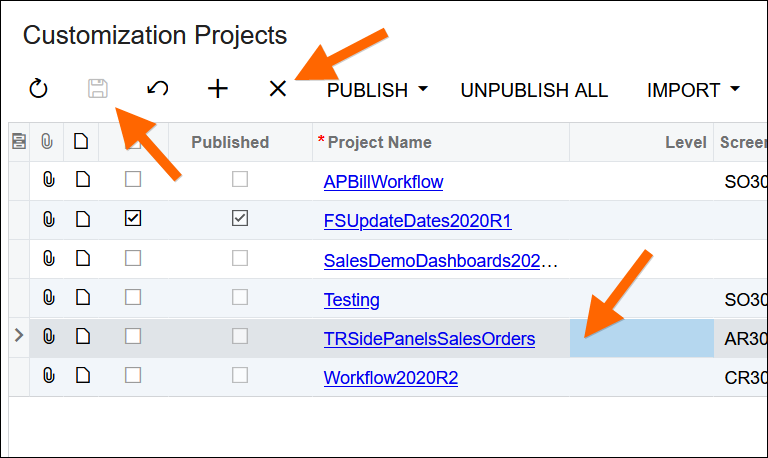Tick the selection checkbox for APBillWorkflow

click(x=133, y=181)
